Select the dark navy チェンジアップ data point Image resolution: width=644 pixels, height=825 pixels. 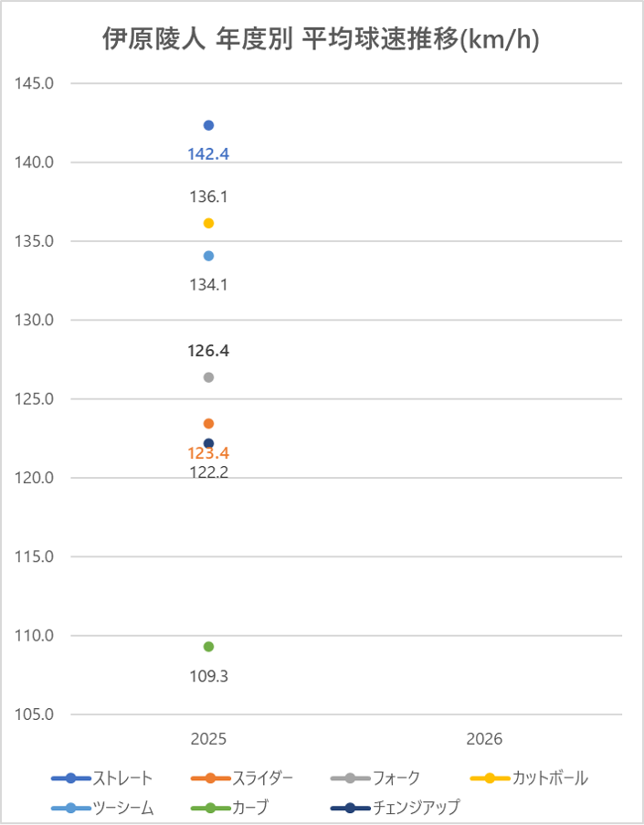pos(208,443)
